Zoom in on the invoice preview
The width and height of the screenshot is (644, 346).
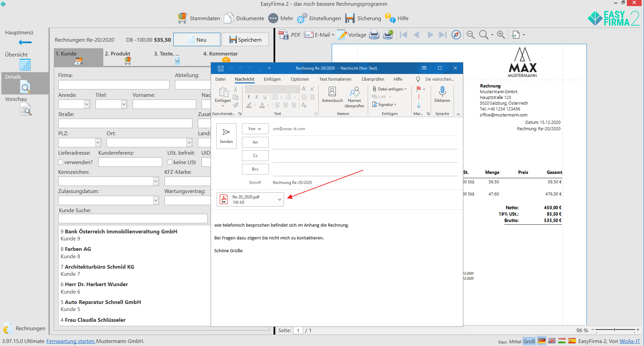click(x=501, y=35)
